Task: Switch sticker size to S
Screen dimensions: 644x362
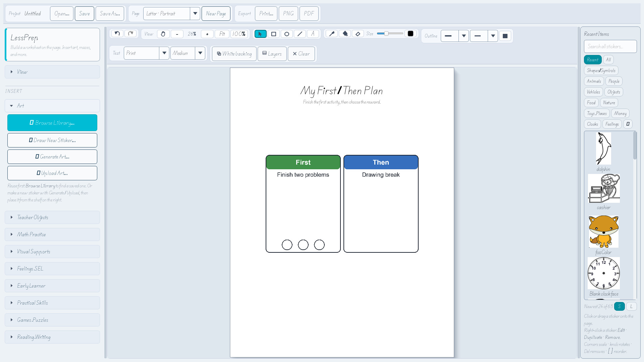Action: [x=620, y=306]
